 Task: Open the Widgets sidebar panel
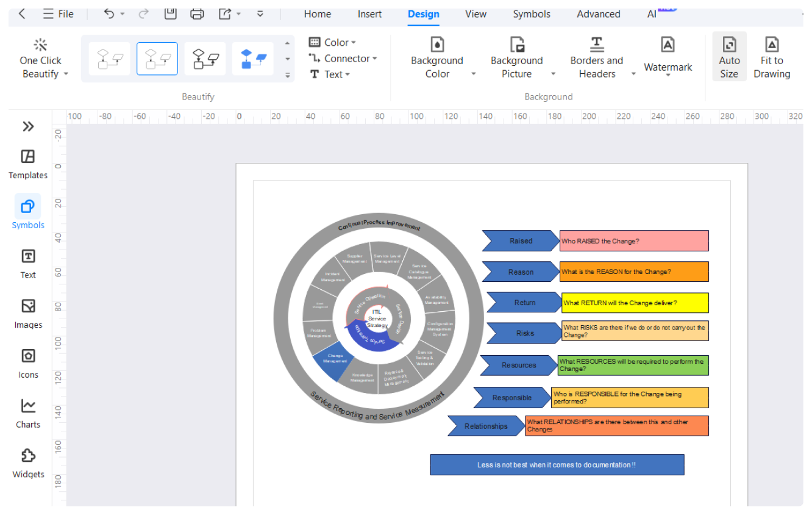[x=28, y=463]
